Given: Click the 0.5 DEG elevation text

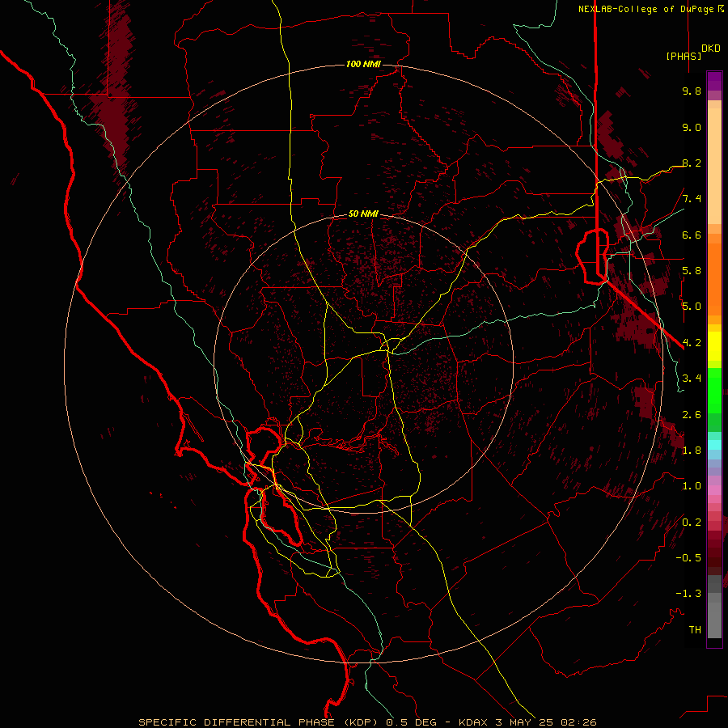Looking at the screenshot, I should [x=410, y=722].
